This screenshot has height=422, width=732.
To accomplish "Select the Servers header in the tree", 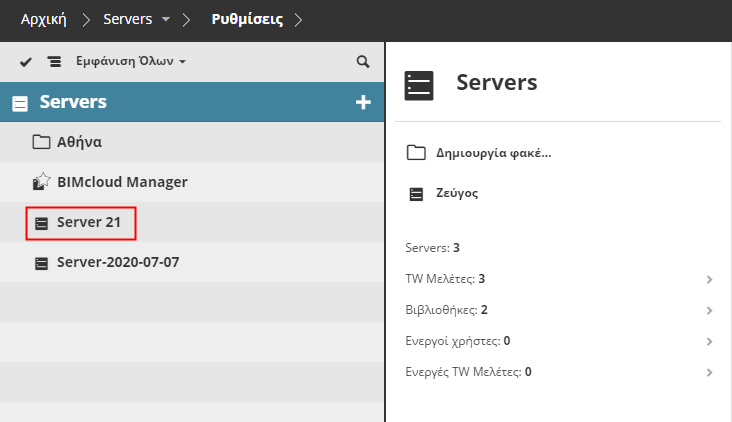I will [73, 102].
